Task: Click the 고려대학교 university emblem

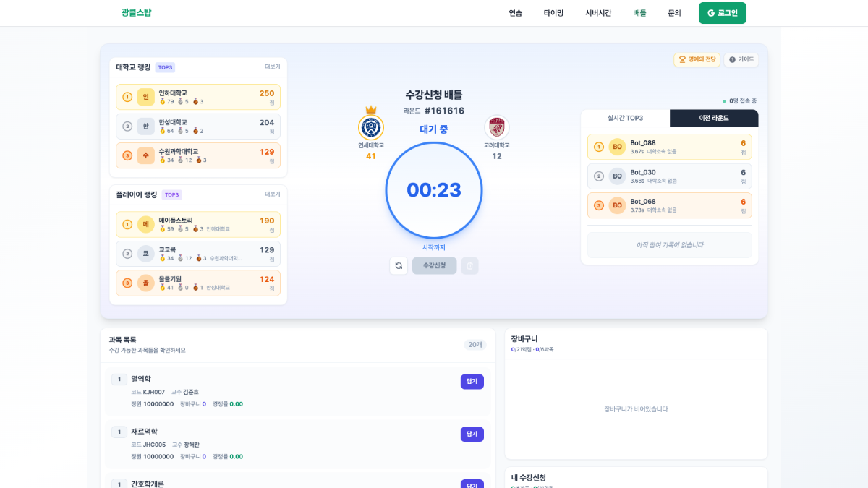Action: [x=497, y=128]
